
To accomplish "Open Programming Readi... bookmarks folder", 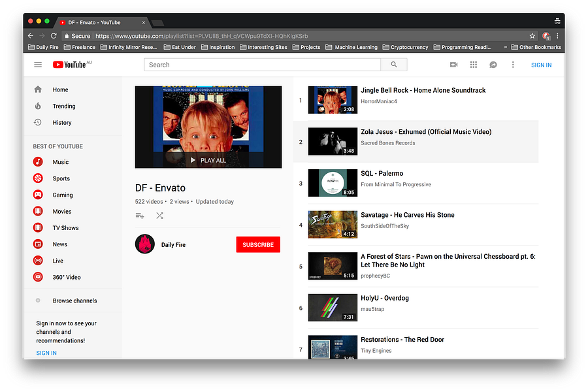I will coord(463,47).
